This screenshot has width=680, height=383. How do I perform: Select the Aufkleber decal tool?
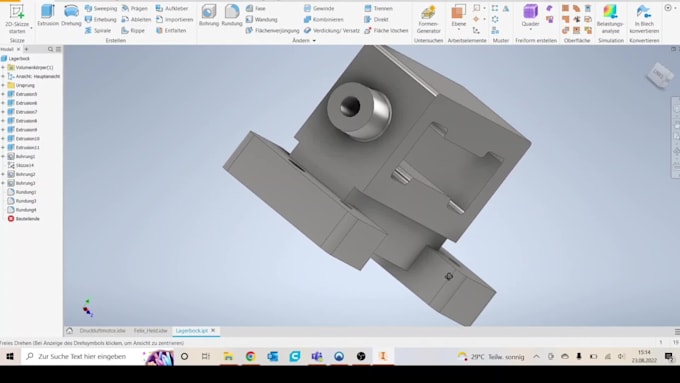[172, 8]
